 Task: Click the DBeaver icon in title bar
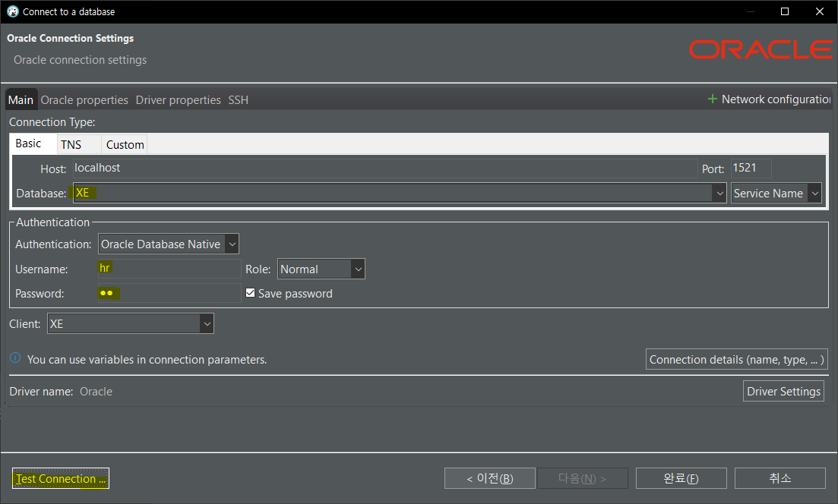click(x=13, y=11)
